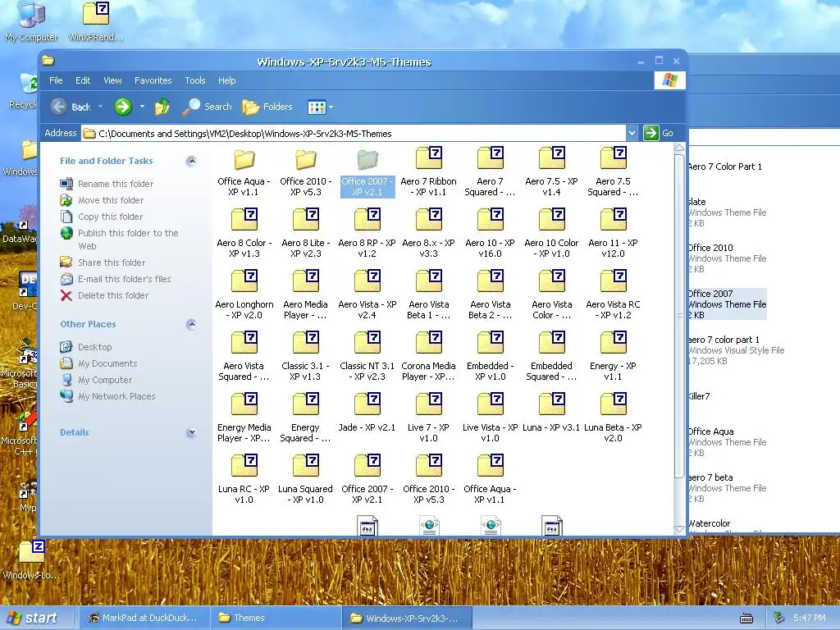
Task: Open the Office Aqua - XP v1.1 folder
Action: pyautogui.click(x=244, y=171)
